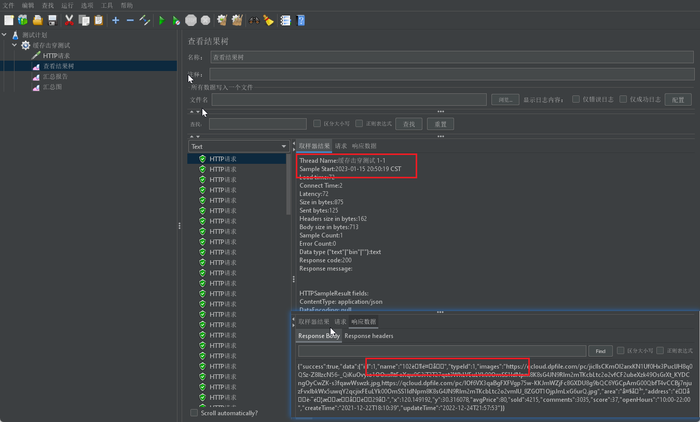The width and height of the screenshot is (700, 422).
Task: Click the Find button in response panel
Action: 600,351
